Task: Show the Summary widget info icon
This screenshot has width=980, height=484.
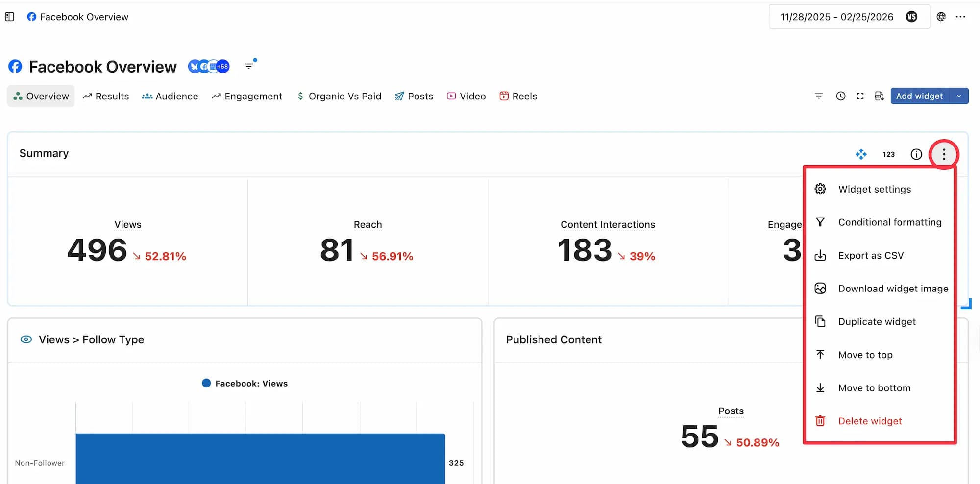Action: (x=916, y=154)
